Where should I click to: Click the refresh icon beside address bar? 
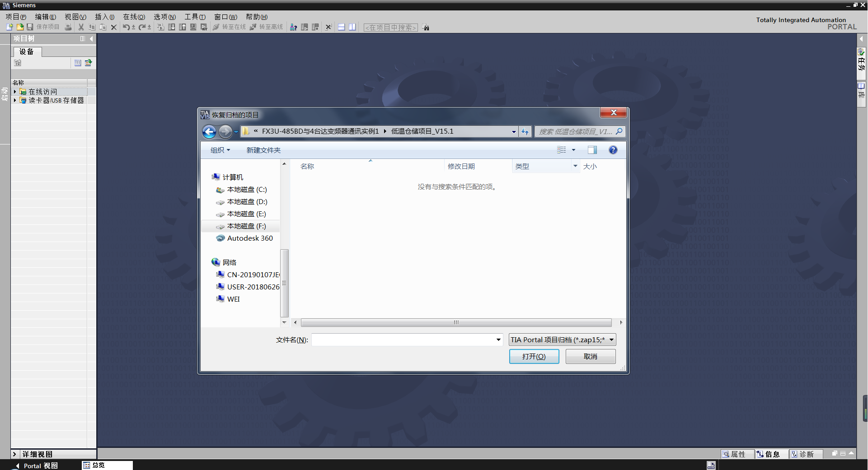525,132
